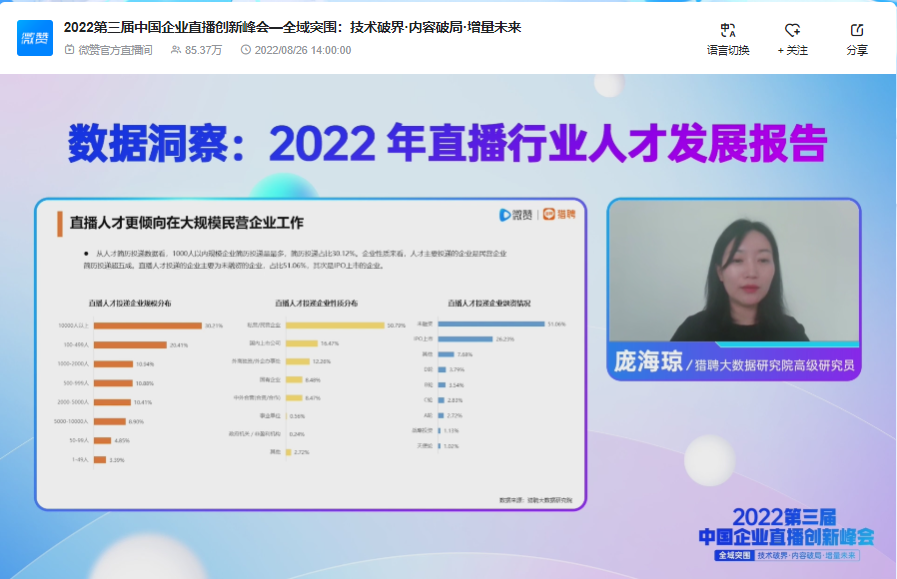The image size is (897, 579).
Task: Click the yellow 50.79% bar in the chart
Action: (335, 325)
